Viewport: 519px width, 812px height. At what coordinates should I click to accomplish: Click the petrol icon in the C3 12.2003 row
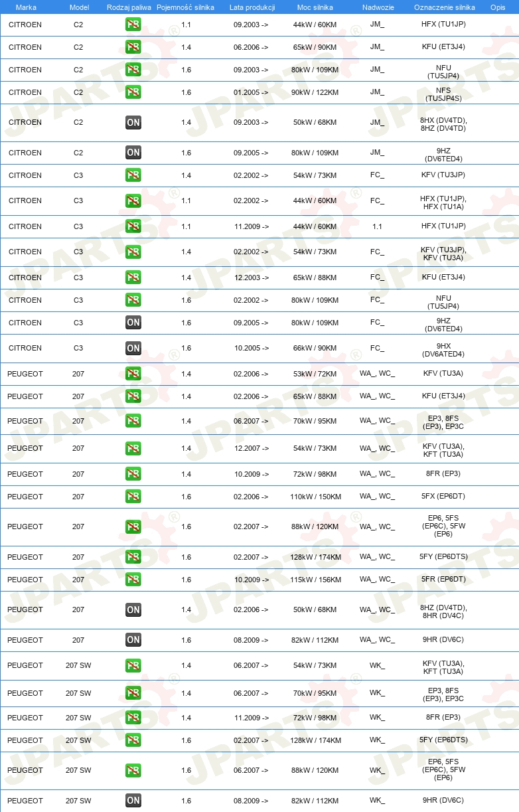pyautogui.click(x=133, y=278)
